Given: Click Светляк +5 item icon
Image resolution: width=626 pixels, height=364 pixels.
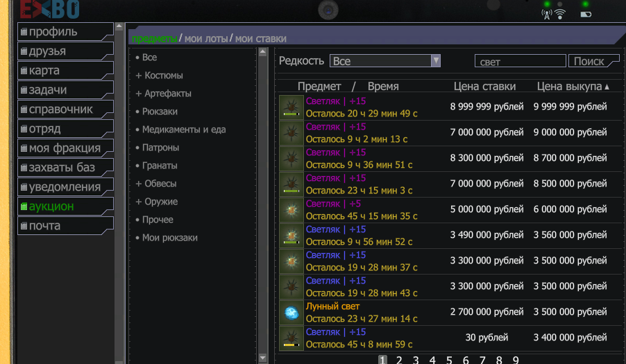Looking at the screenshot, I should click(291, 209).
